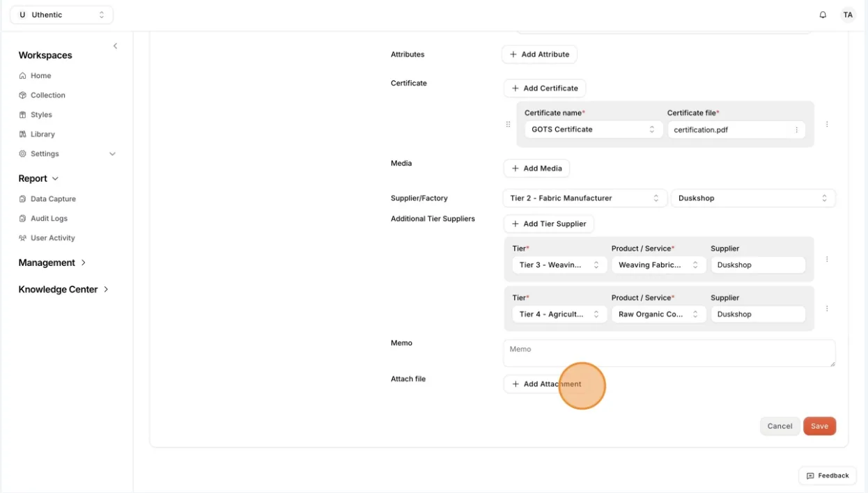Click the Add Certificate button
This screenshot has width=868, height=493.
pyautogui.click(x=545, y=88)
